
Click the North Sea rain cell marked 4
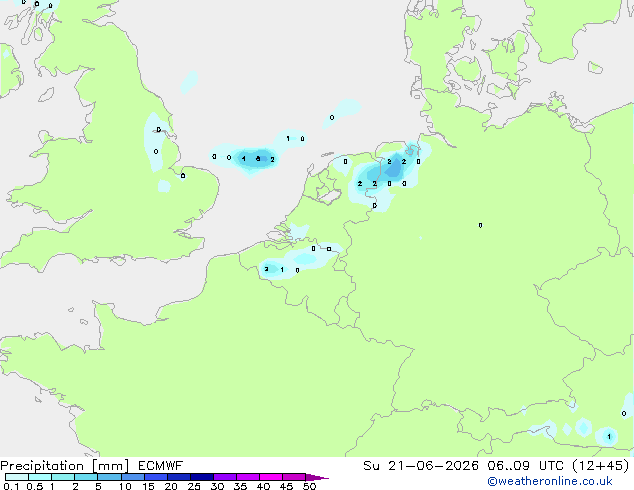click(243, 158)
